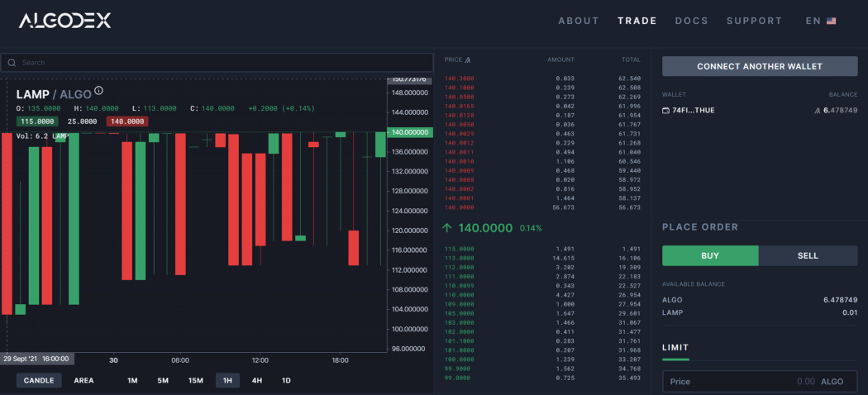Select sell order at 140.0029
This screenshot has width=868, height=395.
tap(542, 134)
